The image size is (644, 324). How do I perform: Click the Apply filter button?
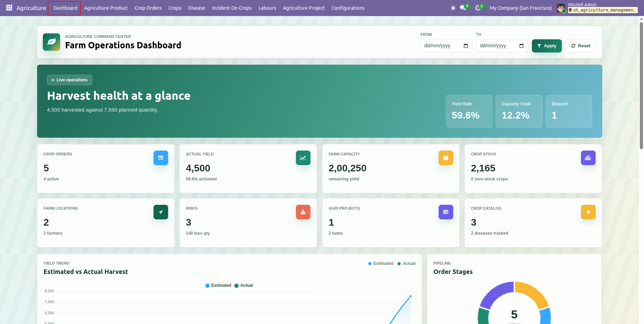(x=547, y=46)
